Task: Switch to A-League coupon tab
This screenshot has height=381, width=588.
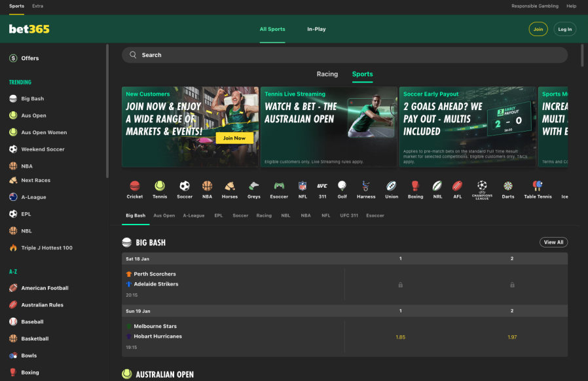Action: [x=194, y=215]
